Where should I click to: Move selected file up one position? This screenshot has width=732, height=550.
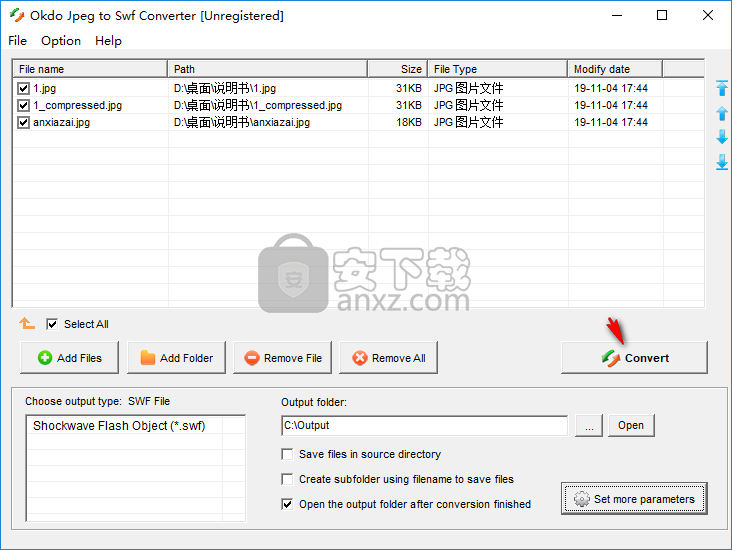tap(722, 113)
